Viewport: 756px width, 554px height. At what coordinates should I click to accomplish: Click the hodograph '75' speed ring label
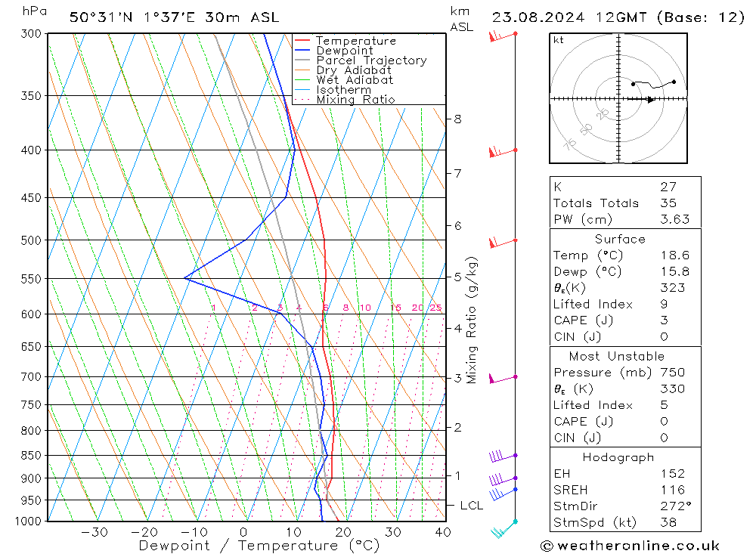coord(569,144)
